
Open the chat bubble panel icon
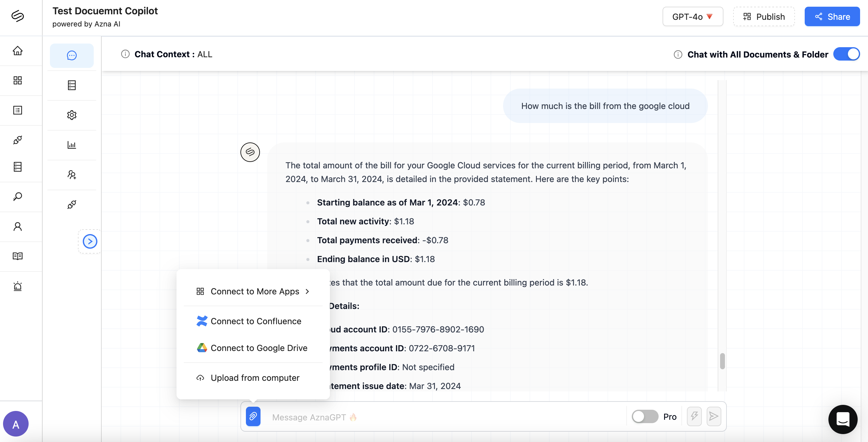coord(72,55)
